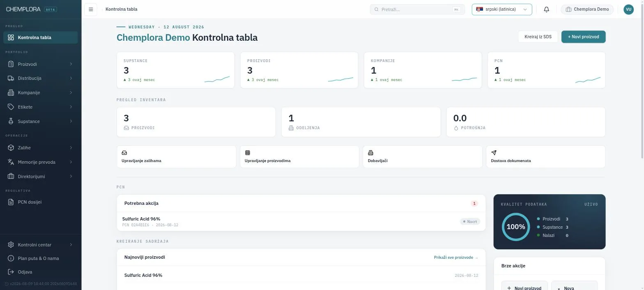
Task: Open the Upravljanje proizvodima card
Action: pyautogui.click(x=299, y=157)
